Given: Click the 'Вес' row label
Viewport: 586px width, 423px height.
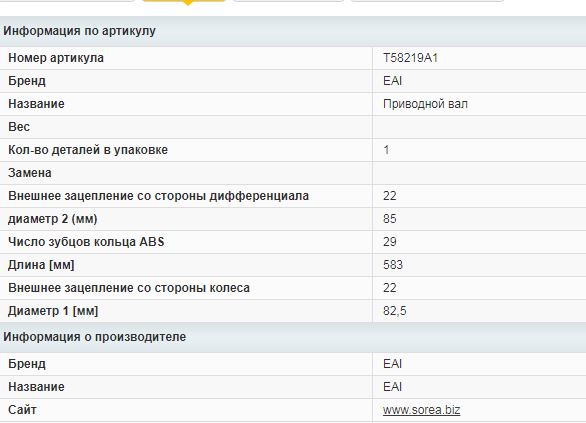Looking at the screenshot, I should click(x=19, y=127).
